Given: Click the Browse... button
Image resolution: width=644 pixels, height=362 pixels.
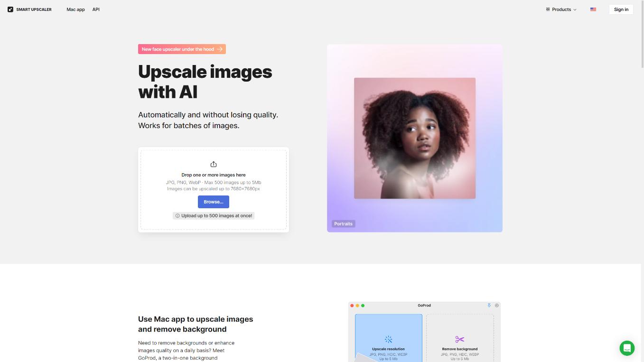Looking at the screenshot, I should coord(214,202).
